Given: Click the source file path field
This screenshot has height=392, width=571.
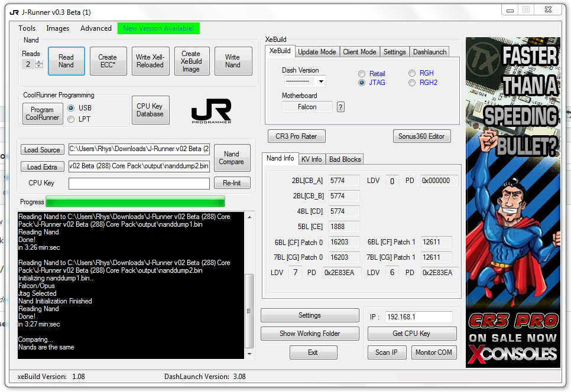Looking at the screenshot, I should tap(139, 149).
